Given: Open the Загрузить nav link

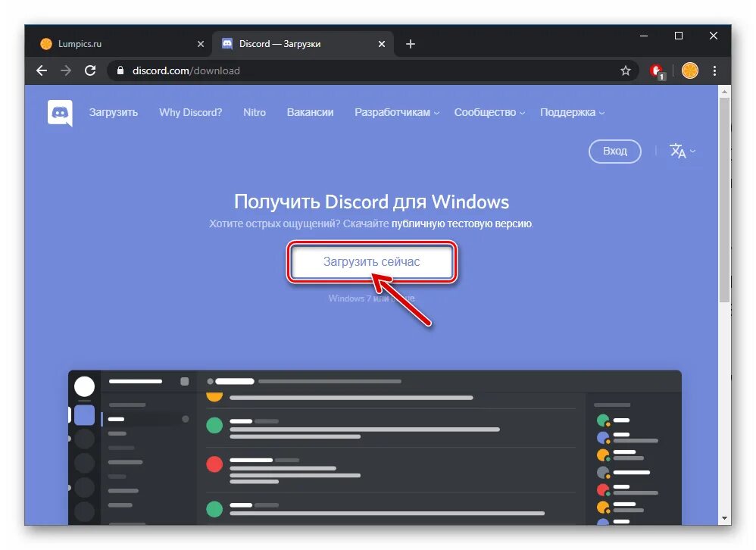Looking at the screenshot, I should pos(114,112).
